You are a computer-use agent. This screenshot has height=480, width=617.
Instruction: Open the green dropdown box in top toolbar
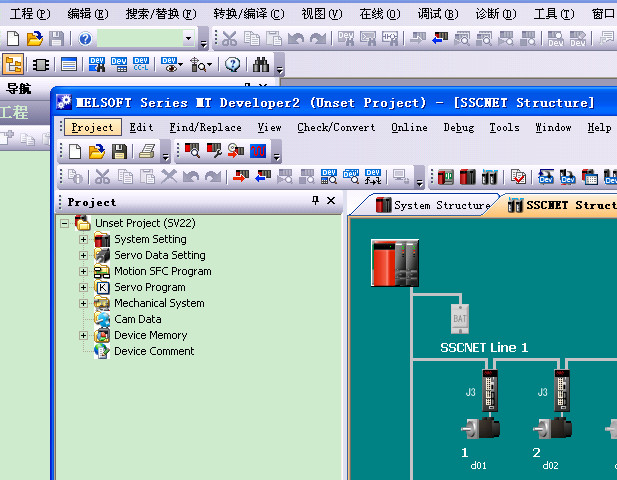click(x=189, y=38)
